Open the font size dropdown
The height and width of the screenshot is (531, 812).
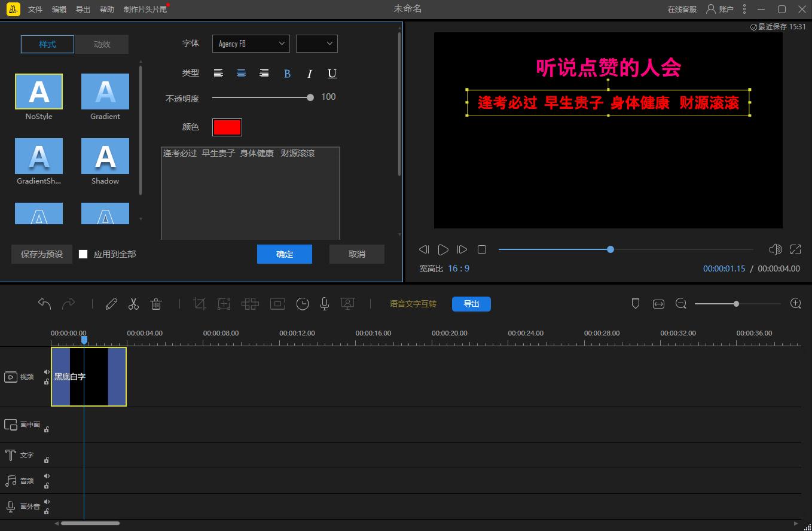[x=317, y=43]
